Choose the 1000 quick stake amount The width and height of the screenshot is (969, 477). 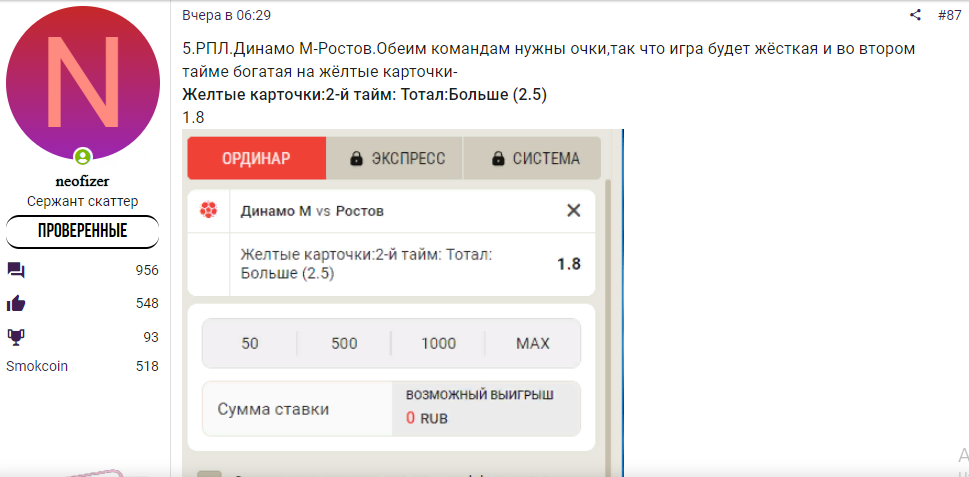pos(438,344)
